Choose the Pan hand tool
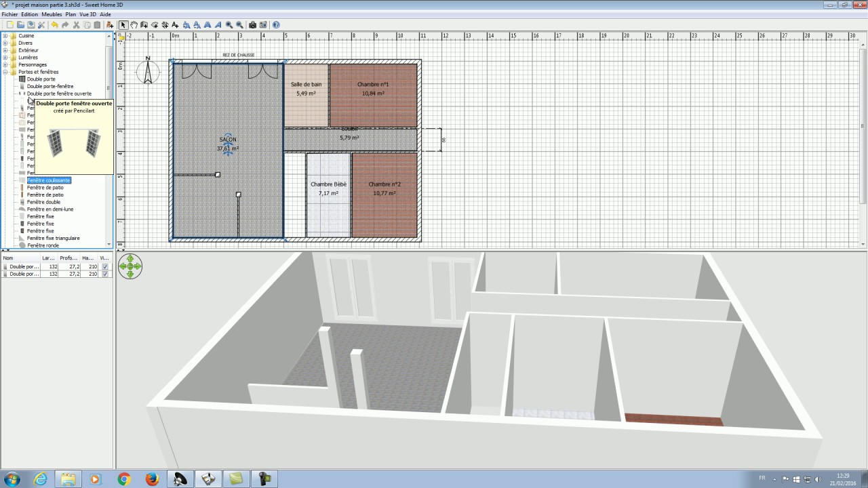Viewport: 868px width, 488px height. click(134, 25)
